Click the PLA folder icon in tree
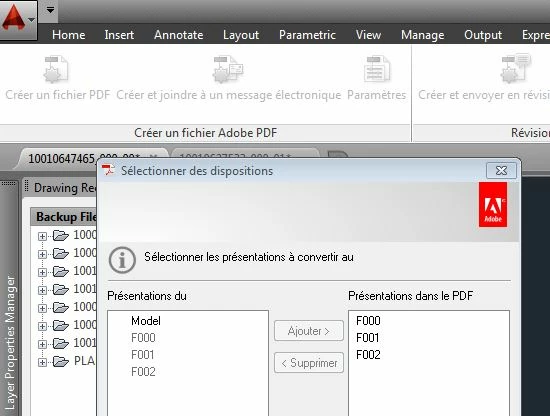 [61, 361]
